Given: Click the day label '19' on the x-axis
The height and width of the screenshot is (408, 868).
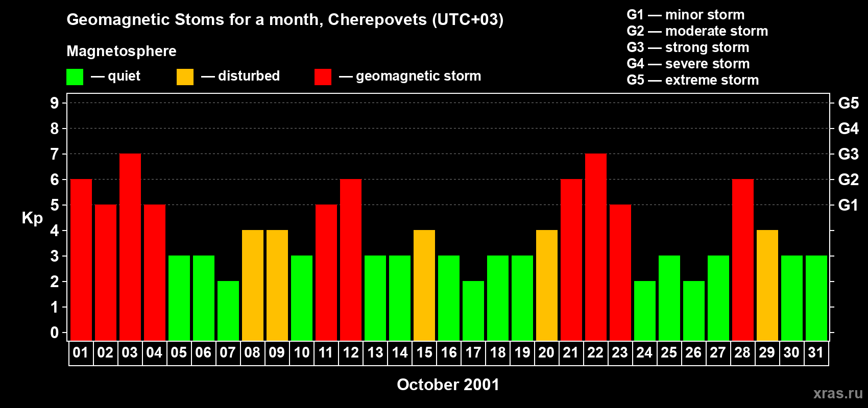Looking at the screenshot, I should [x=522, y=353].
